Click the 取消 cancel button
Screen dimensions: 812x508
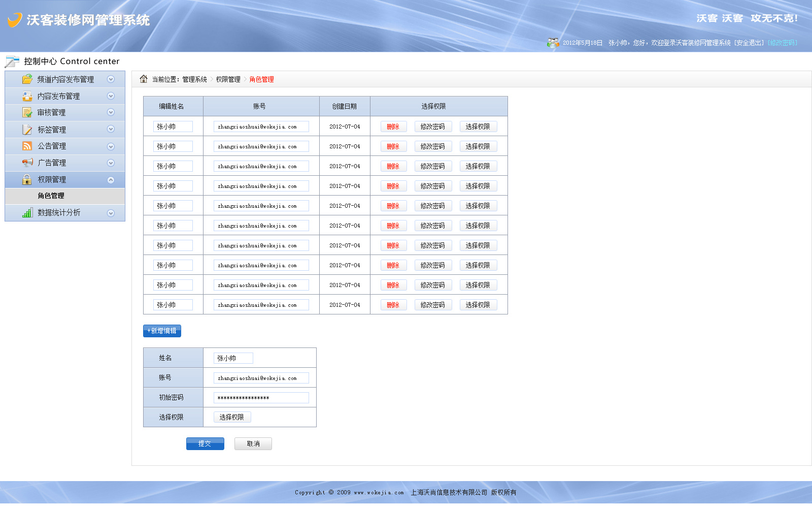click(x=253, y=444)
